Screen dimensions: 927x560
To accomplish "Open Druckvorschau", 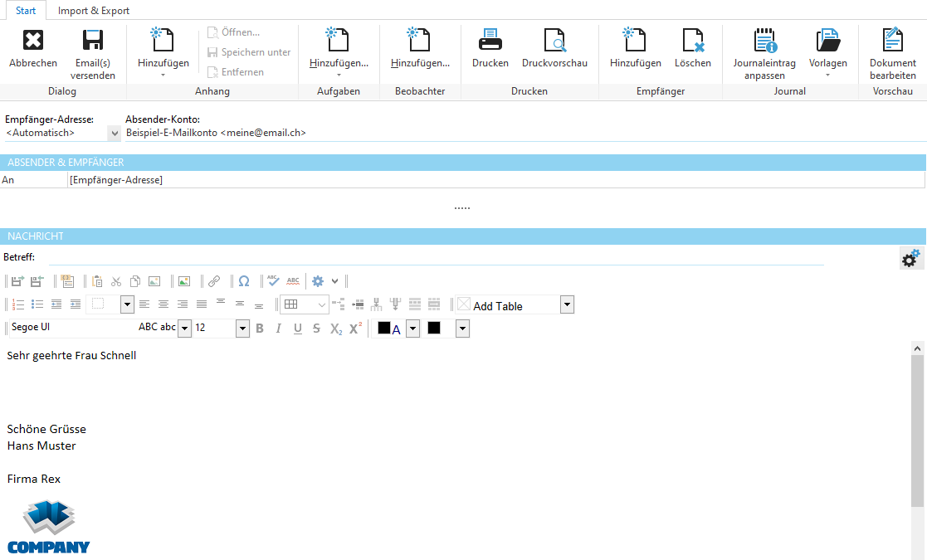I will click(x=556, y=47).
